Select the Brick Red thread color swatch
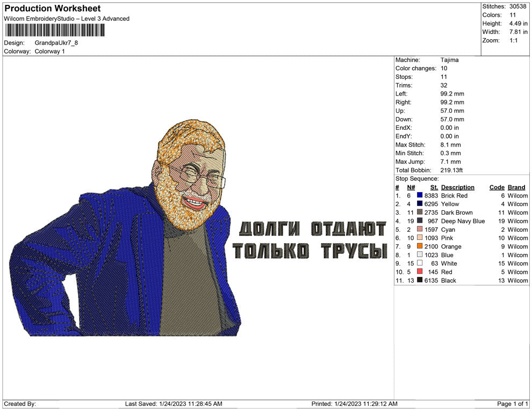Viewport: 532px width, 409px height. [419, 196]
